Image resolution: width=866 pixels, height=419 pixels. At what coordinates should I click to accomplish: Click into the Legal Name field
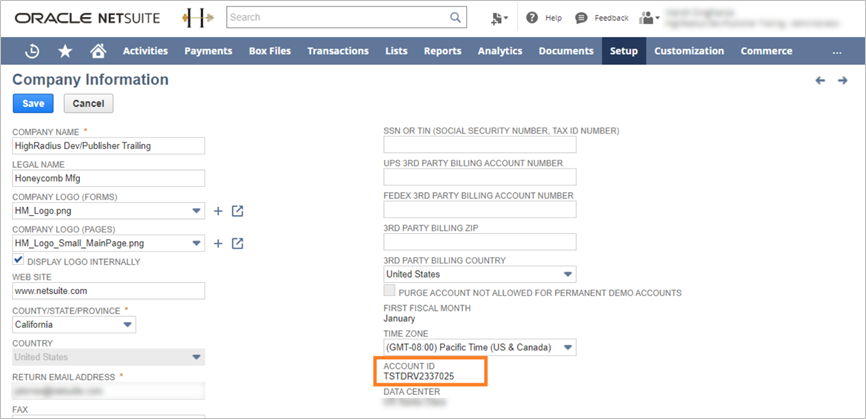(x=108, y=179)
